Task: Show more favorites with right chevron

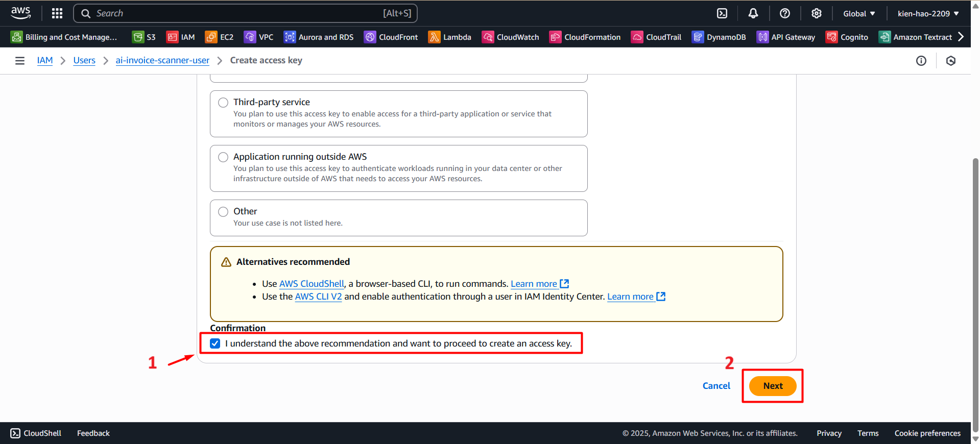Action: 961,37
